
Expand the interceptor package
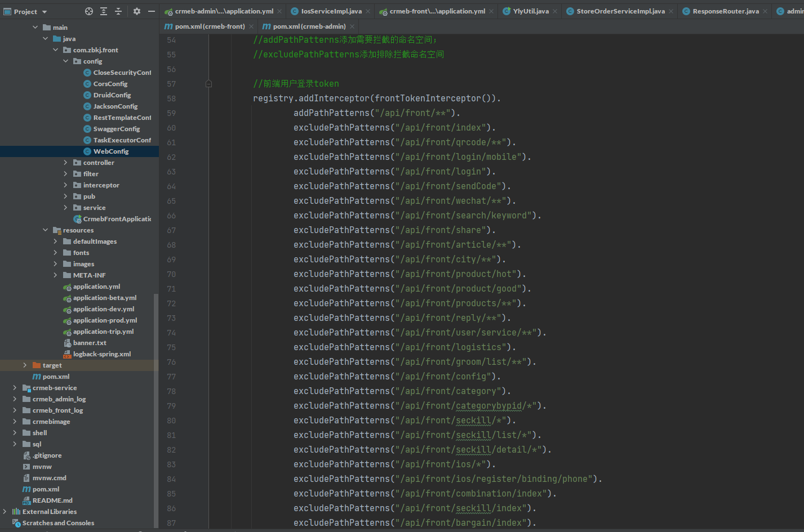[66, 185]
